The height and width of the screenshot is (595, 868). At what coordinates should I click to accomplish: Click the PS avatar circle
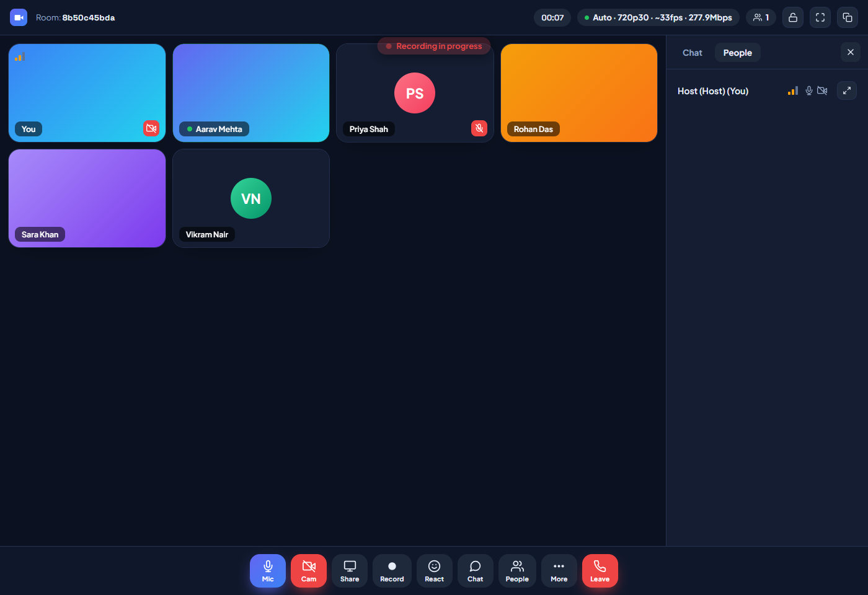click(x=415, y=93)
